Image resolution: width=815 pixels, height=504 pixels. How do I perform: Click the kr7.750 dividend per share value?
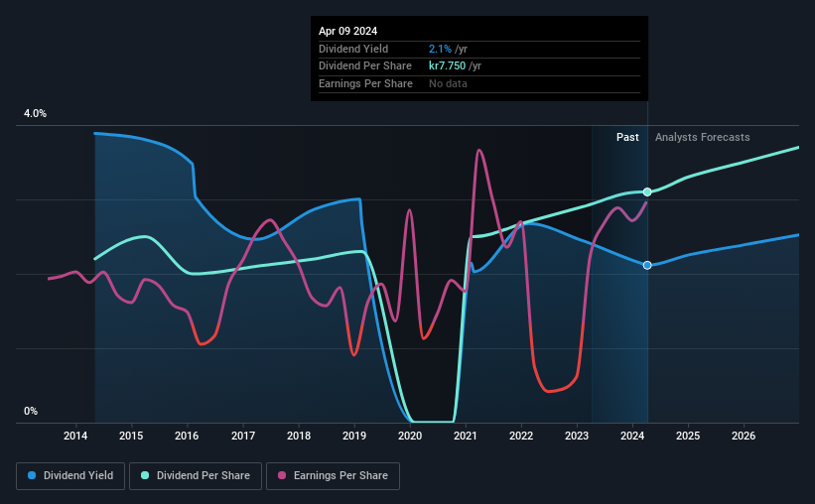click(447, 66)
